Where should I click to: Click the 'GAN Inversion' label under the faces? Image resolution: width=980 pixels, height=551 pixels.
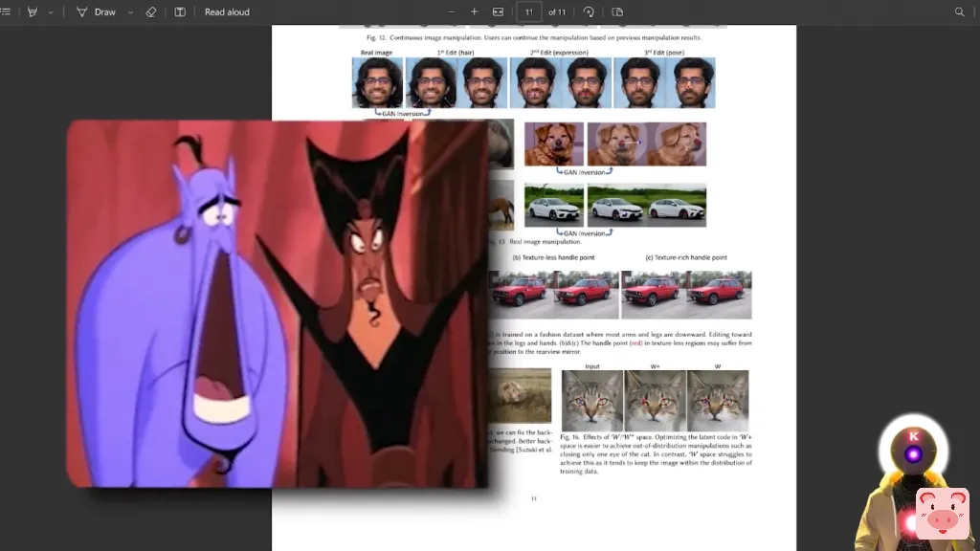tap(403, 114)
